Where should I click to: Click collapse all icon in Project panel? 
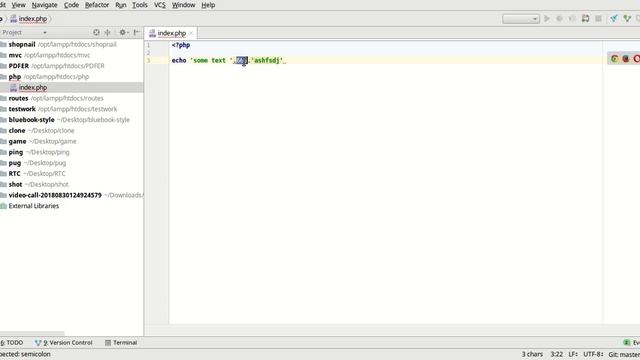click(107, 32)
